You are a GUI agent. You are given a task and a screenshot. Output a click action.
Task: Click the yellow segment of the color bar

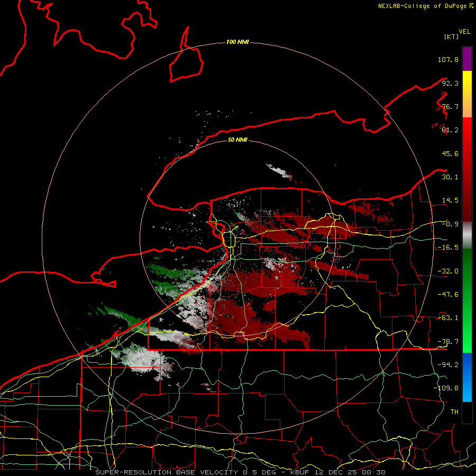(467, 94)
